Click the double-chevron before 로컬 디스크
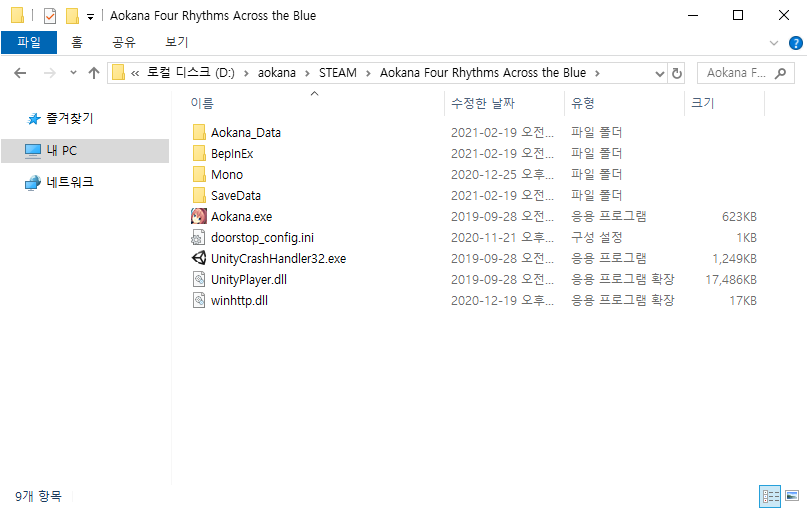Image resolution: width=808 pixels, height=509 pixels. point(135,74)
